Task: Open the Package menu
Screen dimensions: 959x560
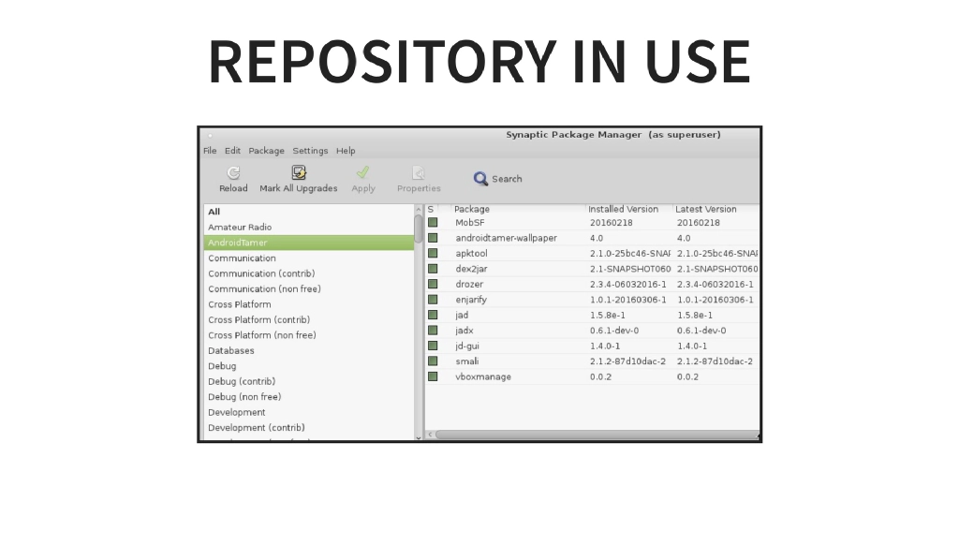Action: pos(266,150)
